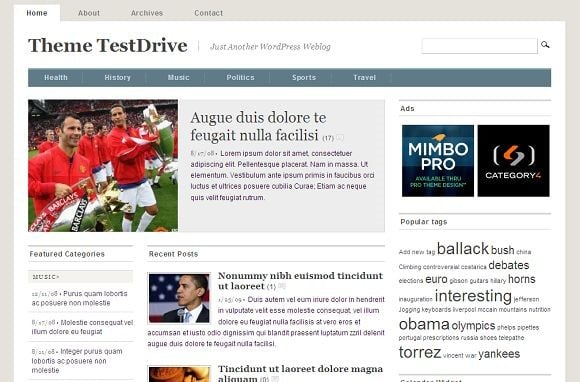Click into the search text field
Screen dimensions: 580x382
click(479, 46)
